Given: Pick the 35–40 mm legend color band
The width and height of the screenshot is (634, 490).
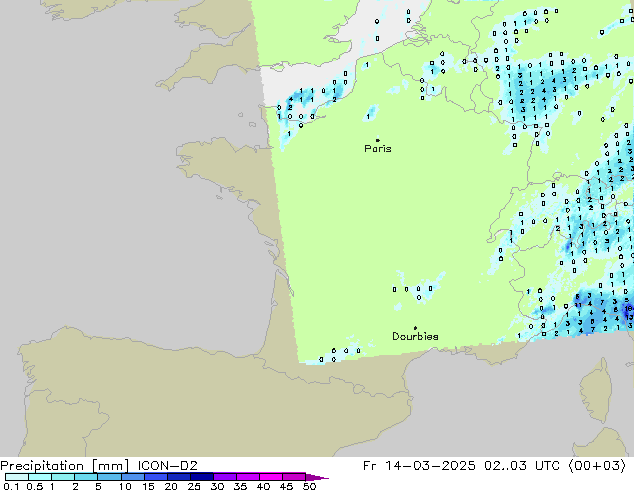Looking at the screenshot, I should [x=248, y=477].
